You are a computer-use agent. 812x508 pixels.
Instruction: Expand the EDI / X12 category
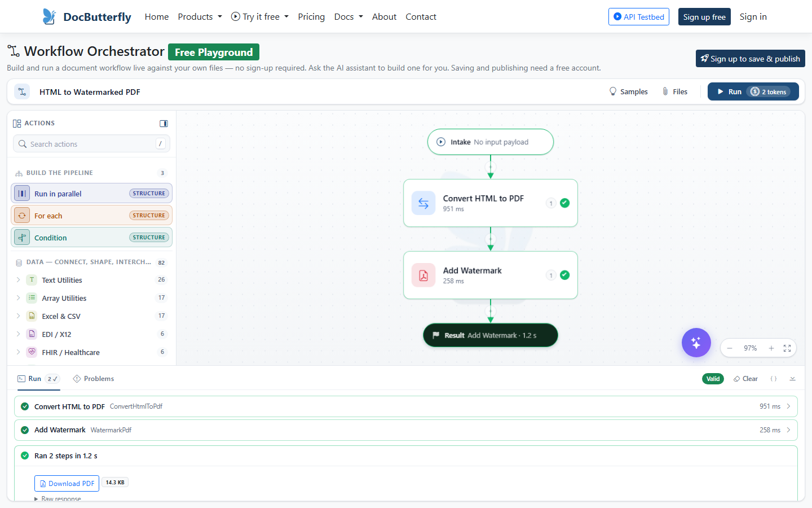tap(18, 334)
